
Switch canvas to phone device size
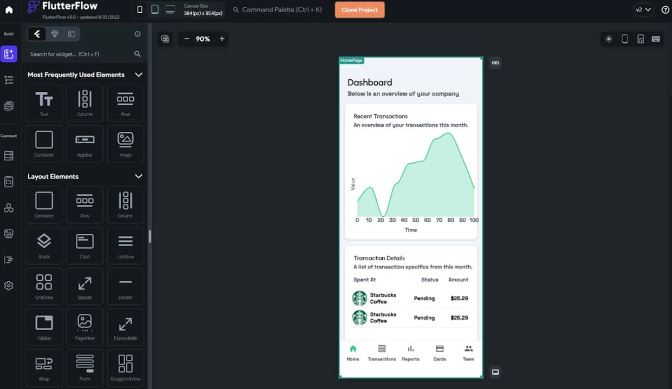click(x=140, y=9)
